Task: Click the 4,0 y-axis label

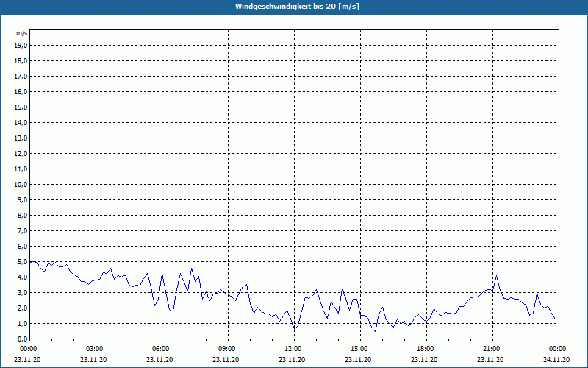Action: [x=22, y=277]
